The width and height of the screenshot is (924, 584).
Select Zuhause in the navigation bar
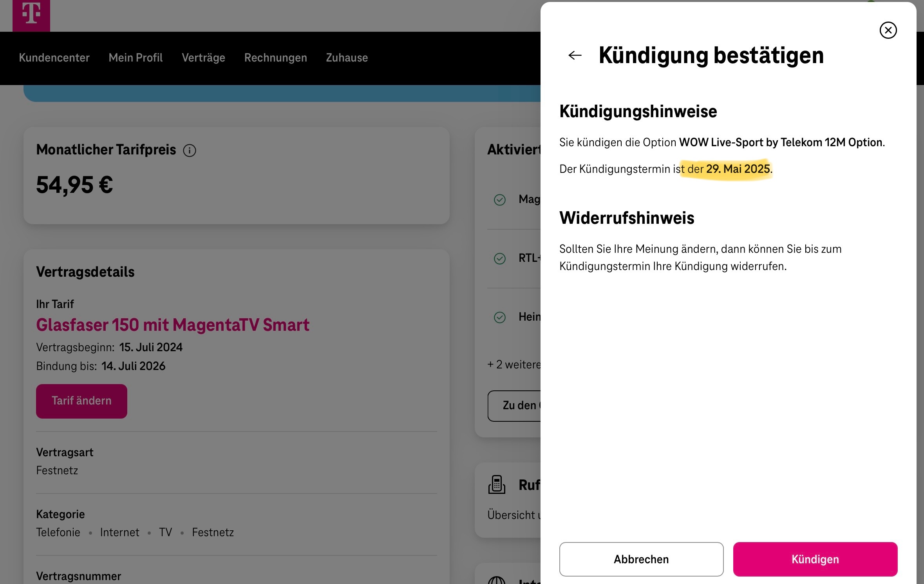(347, 58)
